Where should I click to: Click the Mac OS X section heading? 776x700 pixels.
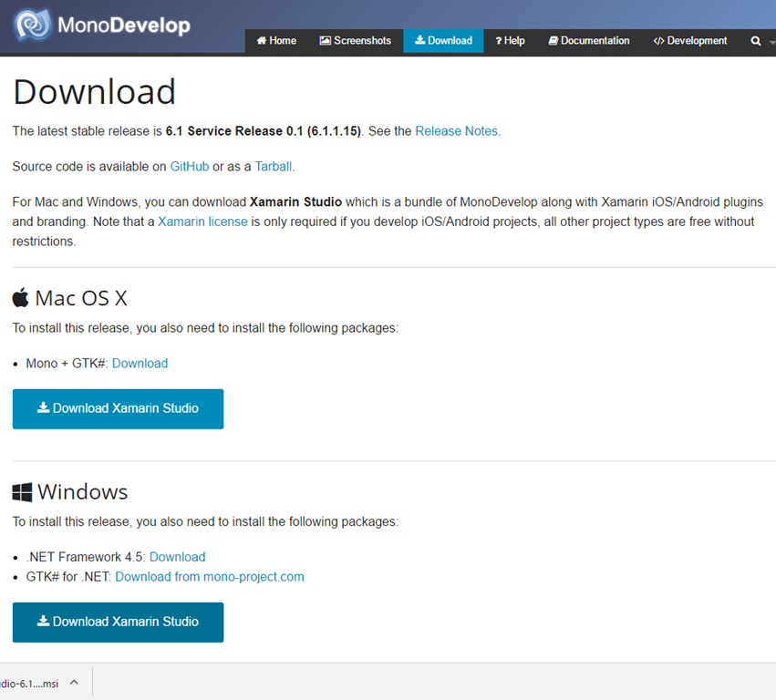[x=81, y=298]
